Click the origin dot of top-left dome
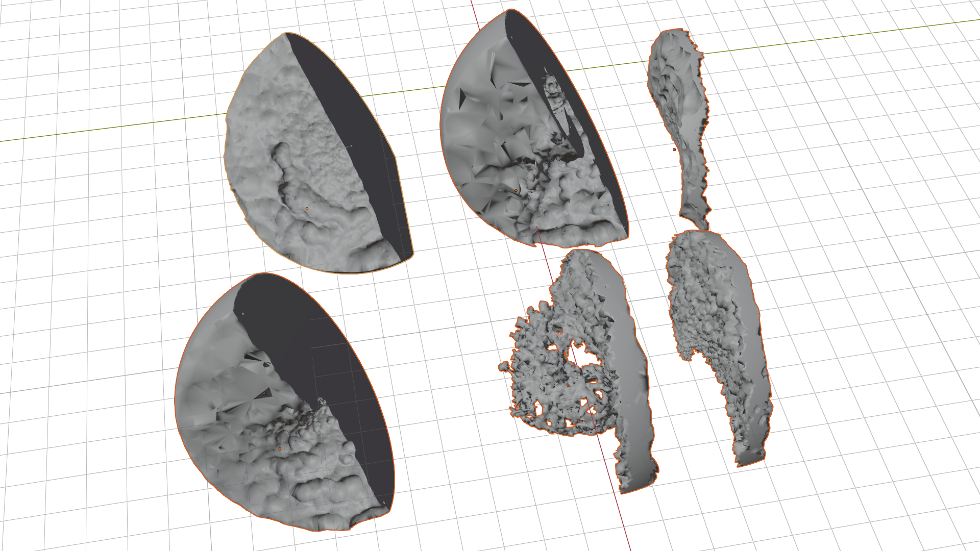Image resolution: width=980 pixels, height=551 pixels. (x=307, y=208)
